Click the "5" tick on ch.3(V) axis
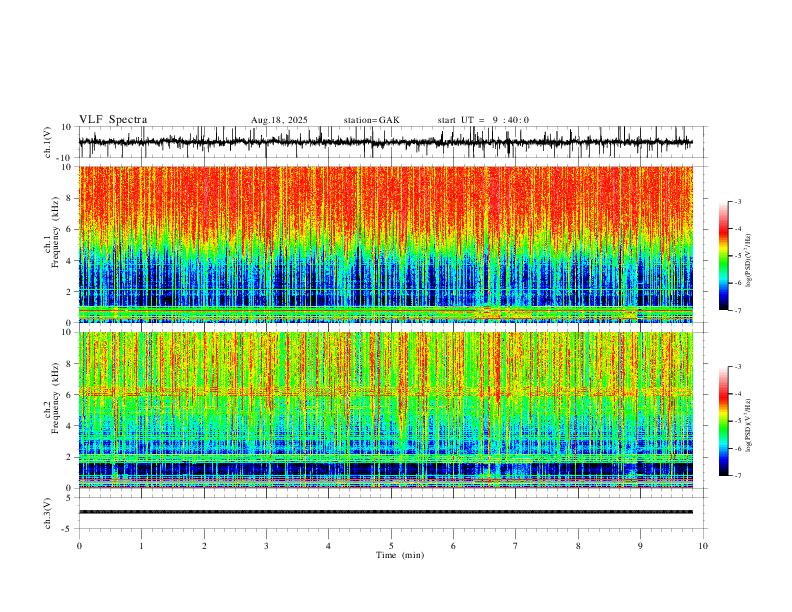The height and width of the screenshot is (612, 792). [x=69, y=497]
